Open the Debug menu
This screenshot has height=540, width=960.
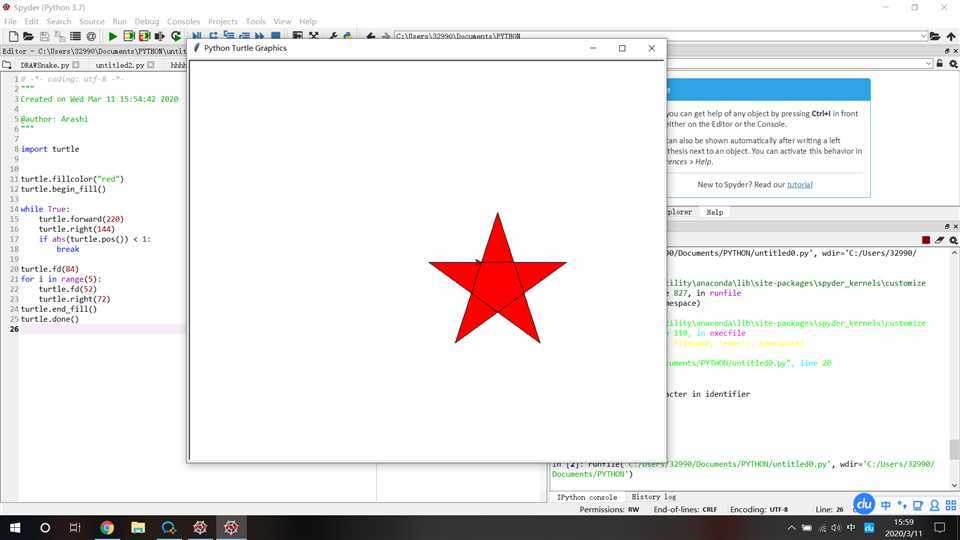(x=147, y=21)
